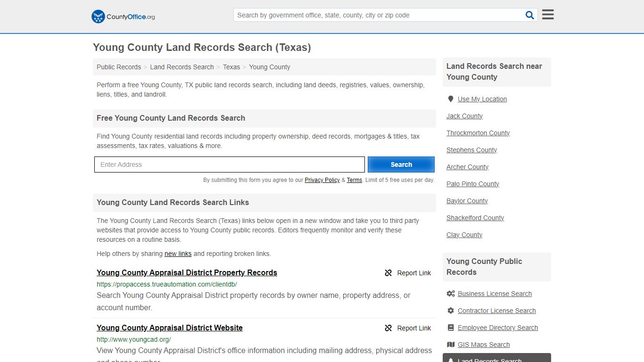Click the magnifier search icon in header

click(530, 15)
